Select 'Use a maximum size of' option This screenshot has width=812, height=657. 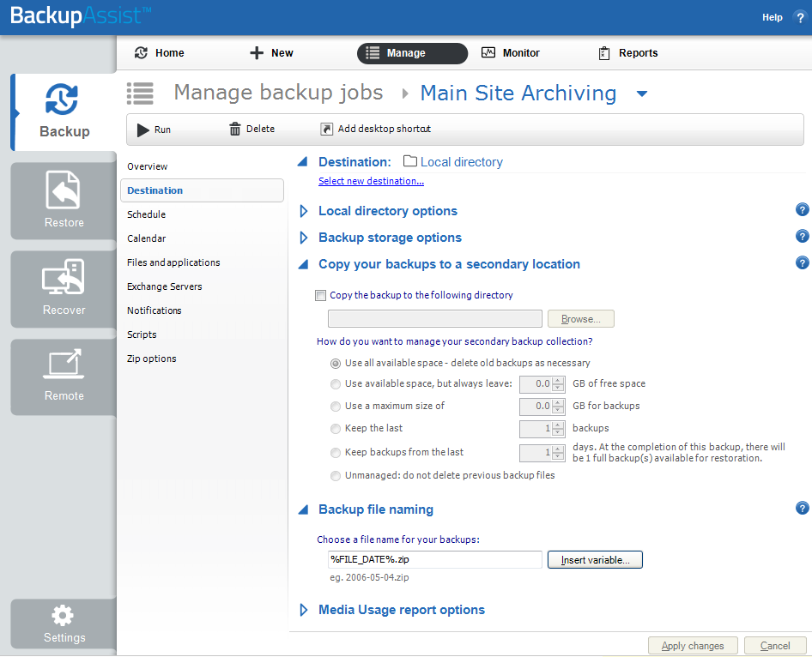tap(336, 406)
